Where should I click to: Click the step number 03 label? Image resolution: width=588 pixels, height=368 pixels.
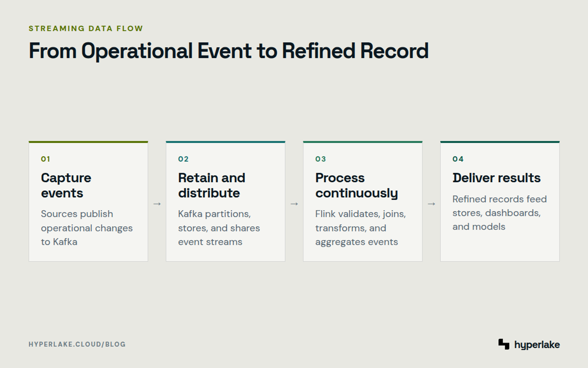tap(320, 159)
